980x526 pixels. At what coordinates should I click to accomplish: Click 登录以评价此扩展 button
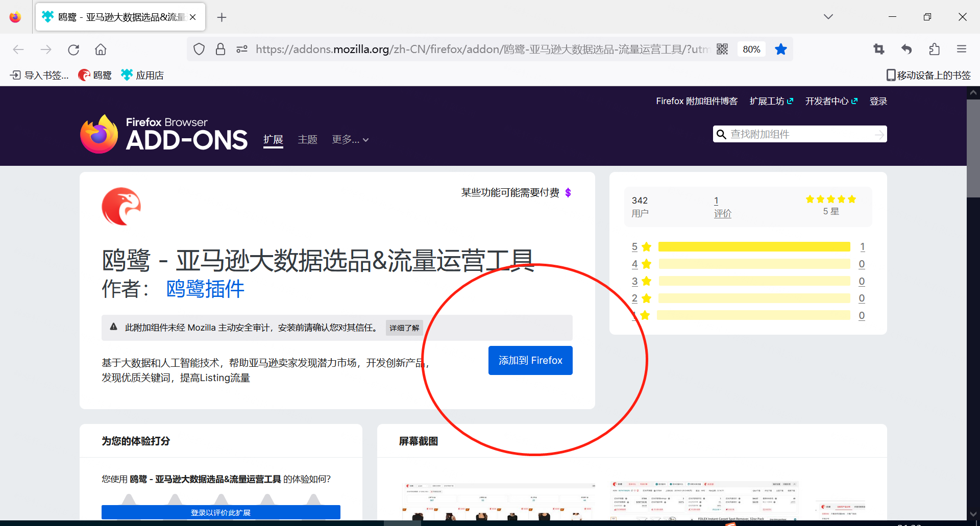click(x=221, y=512)
